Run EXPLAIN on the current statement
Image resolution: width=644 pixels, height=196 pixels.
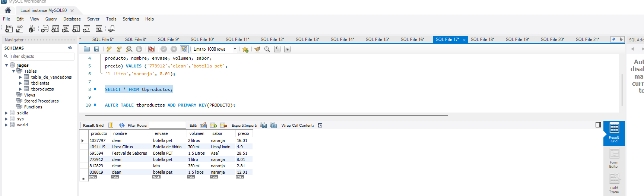pyautogui.click(x=129, y=49)
